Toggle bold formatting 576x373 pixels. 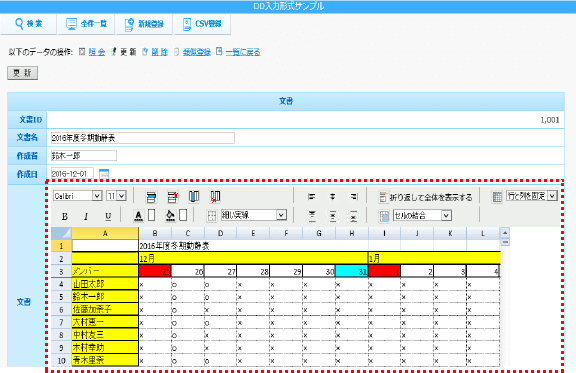point(65,216)
